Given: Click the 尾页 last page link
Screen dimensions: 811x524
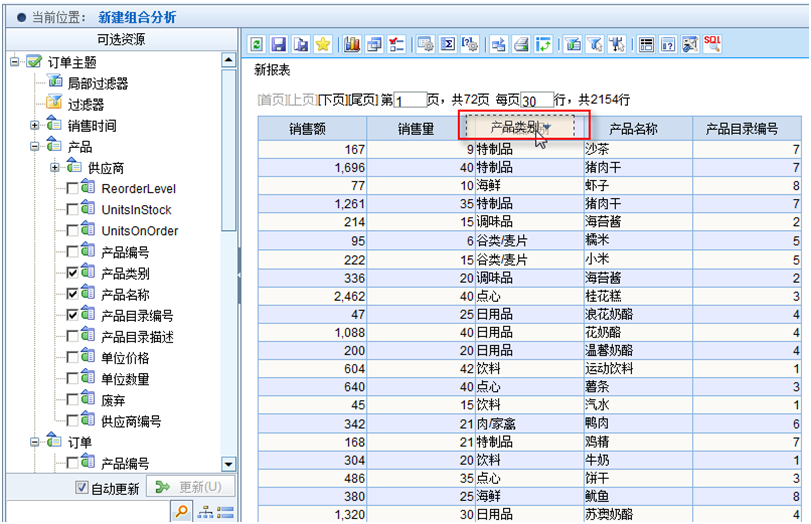Looking at the screenshot, I should tap(364, 99).
